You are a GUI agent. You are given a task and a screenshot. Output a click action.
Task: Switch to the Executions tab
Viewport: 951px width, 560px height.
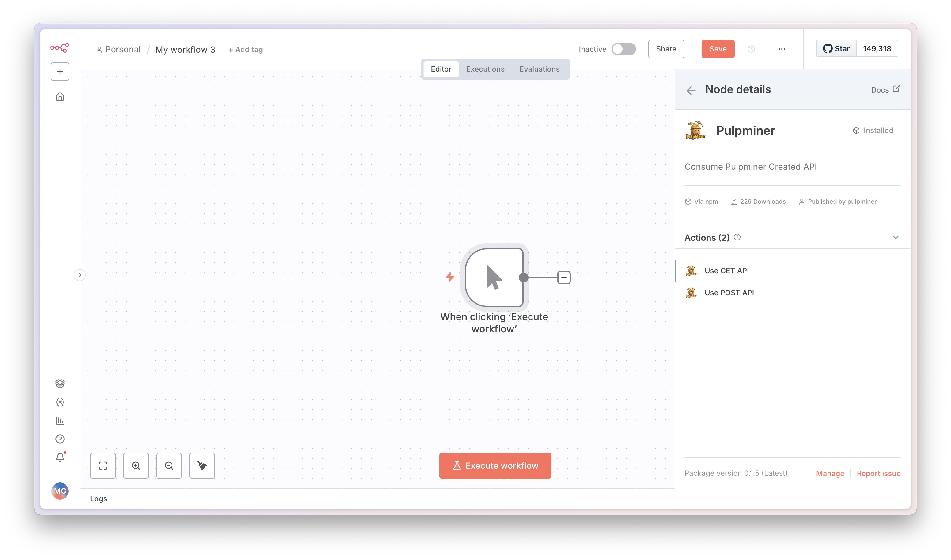485,69
